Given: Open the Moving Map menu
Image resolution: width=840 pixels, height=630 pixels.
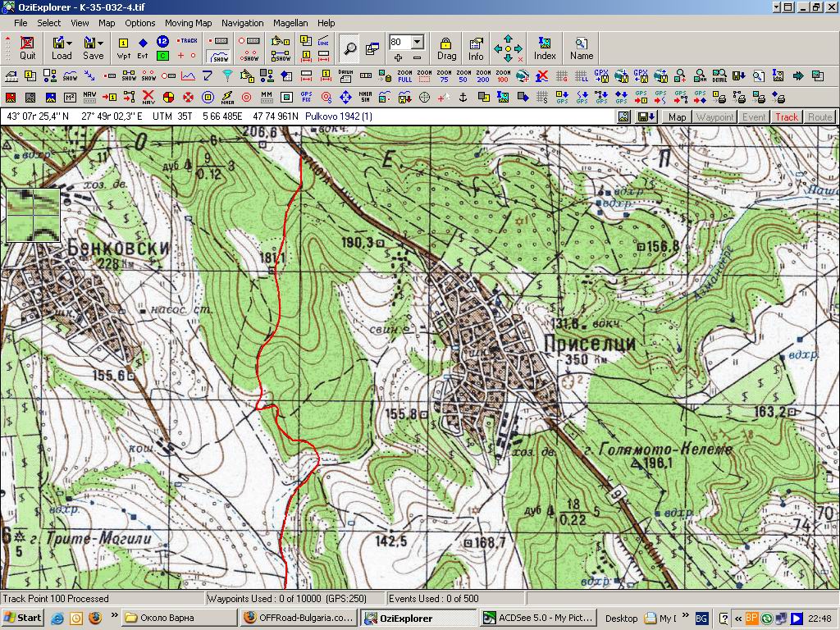Looking at the screenshot, I should tap(188, 23).
